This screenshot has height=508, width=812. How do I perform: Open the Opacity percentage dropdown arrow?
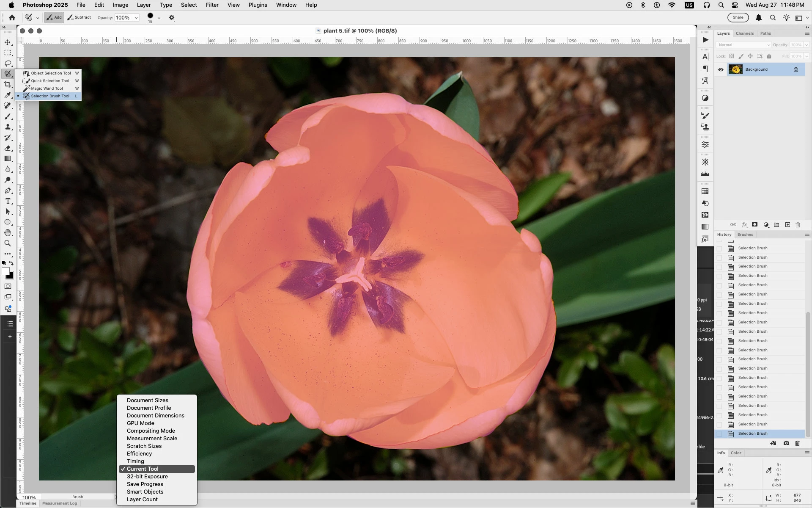(x=136, y=18)
